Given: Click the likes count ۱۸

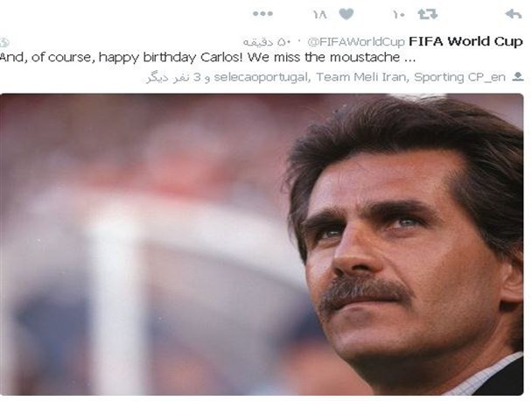Looking at the screenshot, I should (319, 15).
